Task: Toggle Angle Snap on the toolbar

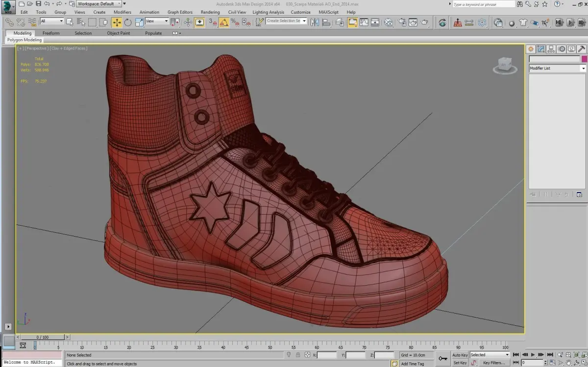Action: 224,22
